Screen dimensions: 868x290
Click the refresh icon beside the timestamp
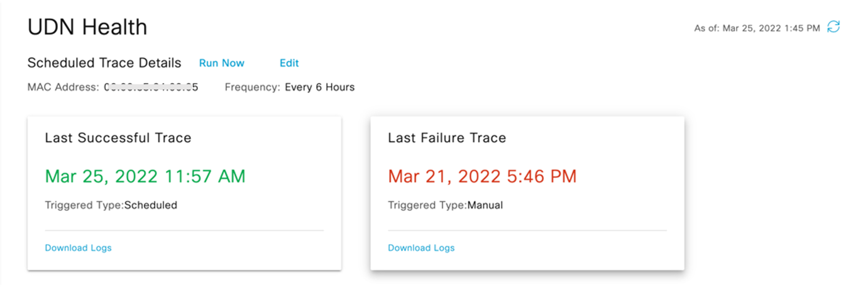click(833, 27)
